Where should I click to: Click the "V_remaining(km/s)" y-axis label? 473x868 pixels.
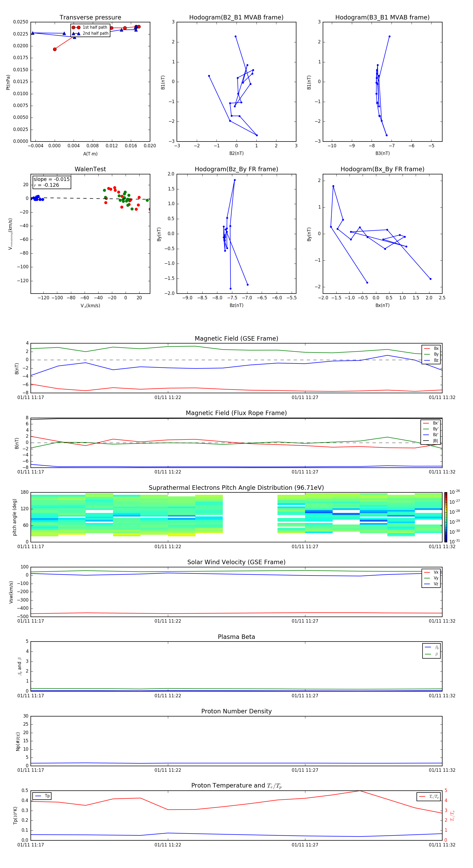tap(10, 234)
